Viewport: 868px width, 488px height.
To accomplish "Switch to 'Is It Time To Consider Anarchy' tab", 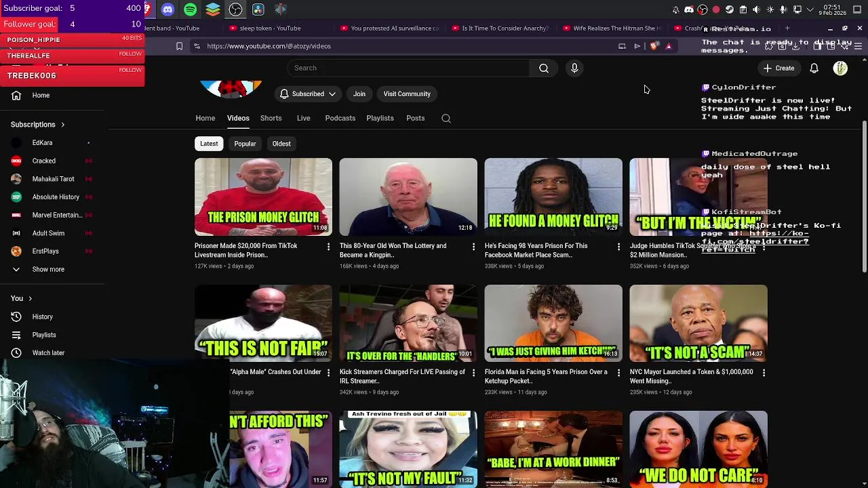I will point(500,28).
